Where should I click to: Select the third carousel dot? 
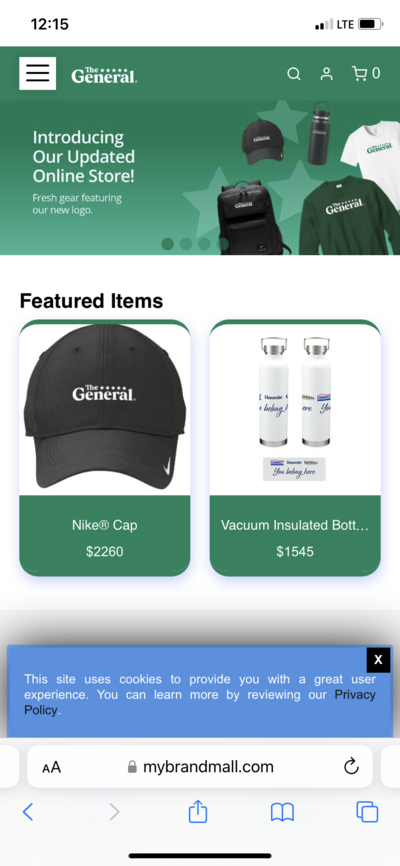204,244
